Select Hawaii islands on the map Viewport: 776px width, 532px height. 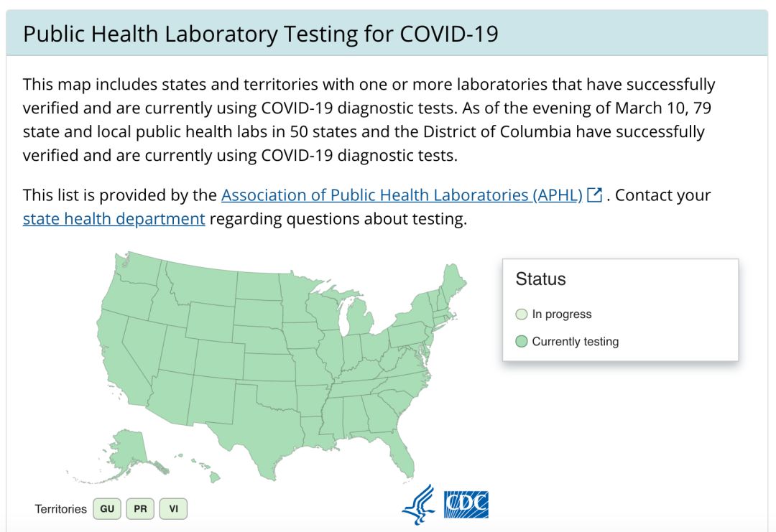[x=213, y=477]
